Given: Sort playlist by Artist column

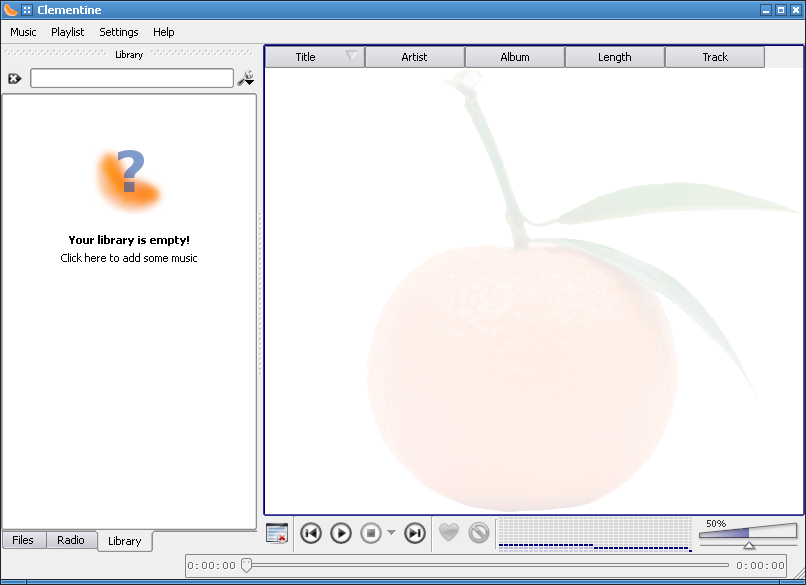Looking at the screenshot, I should click(x=414, y=57).
